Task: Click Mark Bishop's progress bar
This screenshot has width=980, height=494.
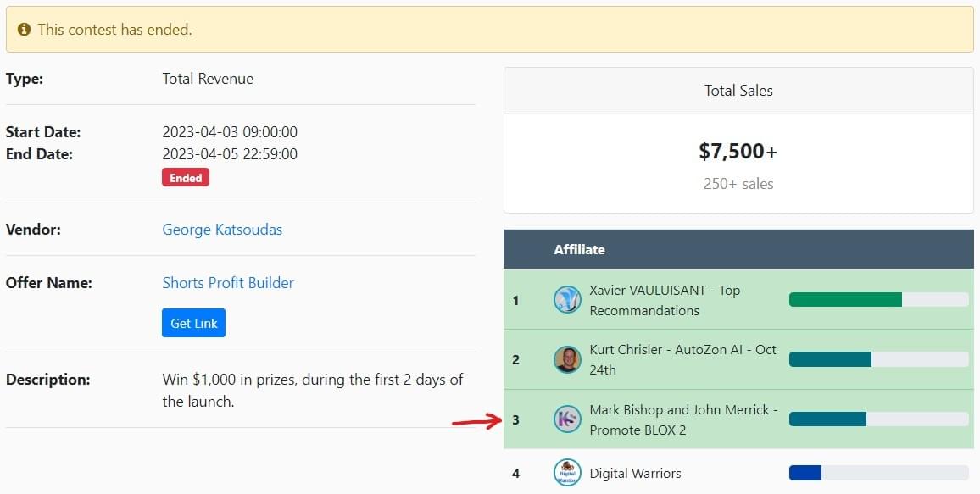Action: [827, 419]
